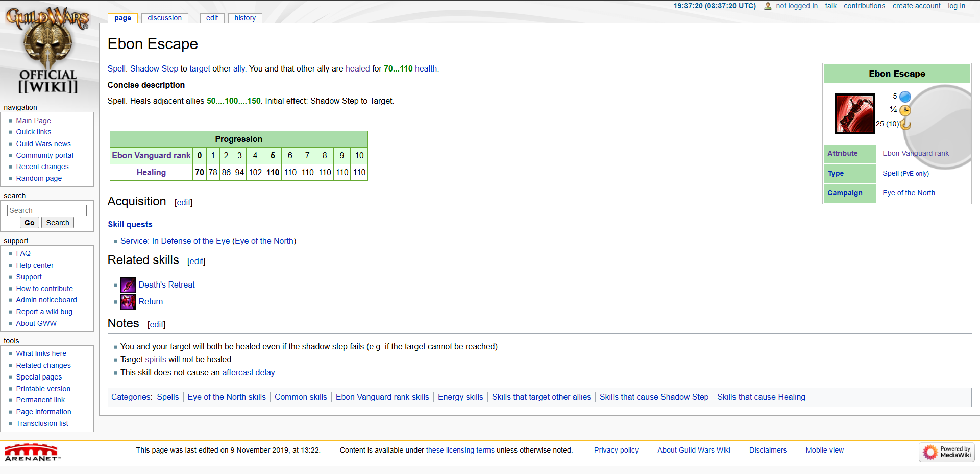Click these licensing terms link
Screen dimensions: 980x474
(460, 450)
